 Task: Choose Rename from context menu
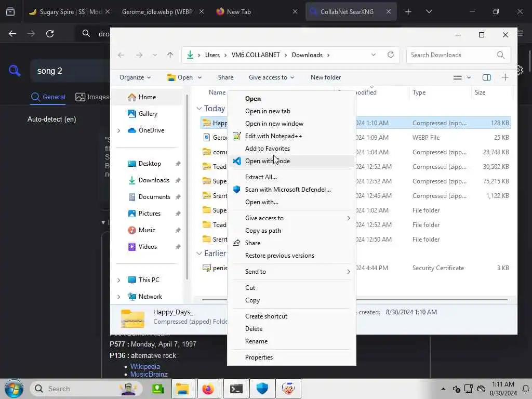pyautogui.click(x=256, y=341)
